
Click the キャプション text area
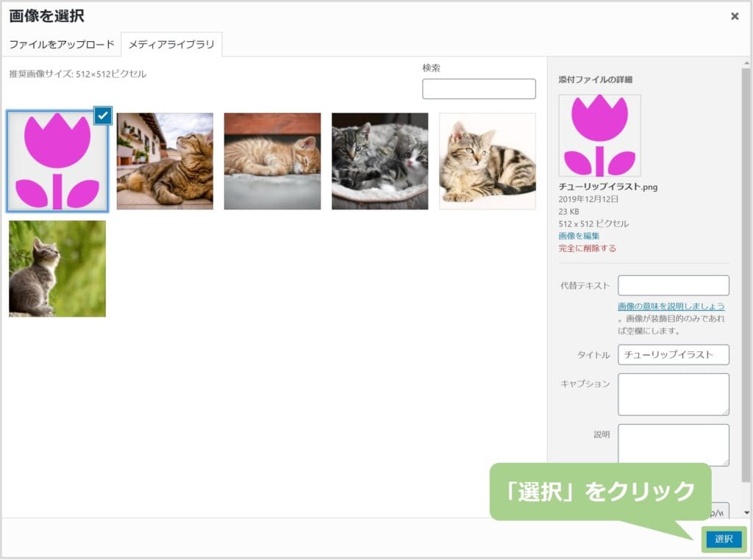tap(674, 395)
